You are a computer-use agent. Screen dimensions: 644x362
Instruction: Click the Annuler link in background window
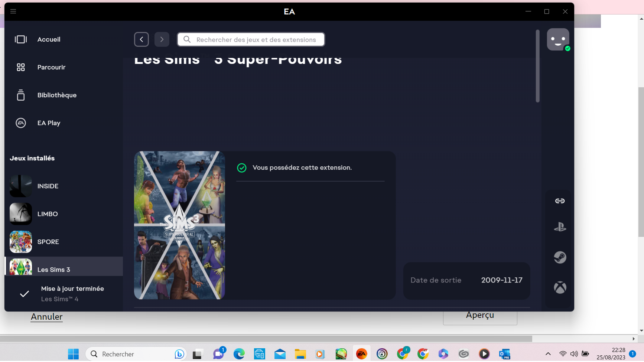tap(47, 317)
